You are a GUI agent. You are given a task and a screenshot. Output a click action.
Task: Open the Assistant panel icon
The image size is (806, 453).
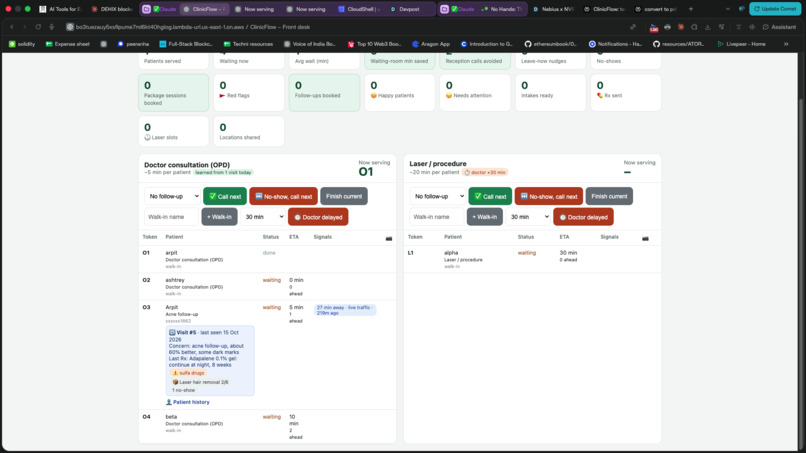pos(779,27)
